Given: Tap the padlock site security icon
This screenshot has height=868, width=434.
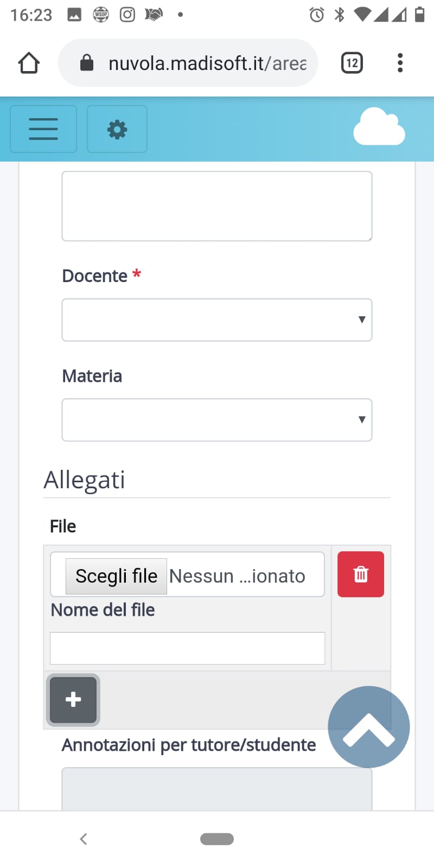Looking at the screenshot, I should [87, 63].
